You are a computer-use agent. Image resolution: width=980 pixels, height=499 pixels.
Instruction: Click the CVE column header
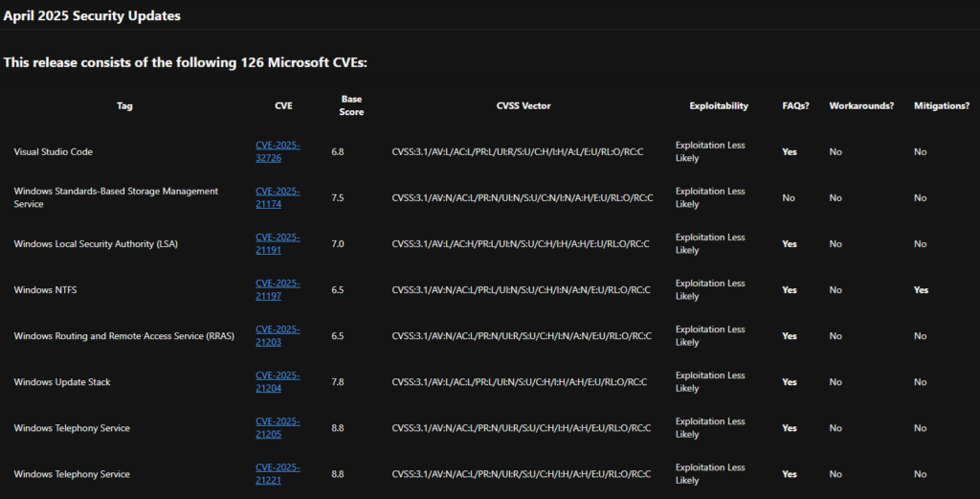tap(283, 105)
